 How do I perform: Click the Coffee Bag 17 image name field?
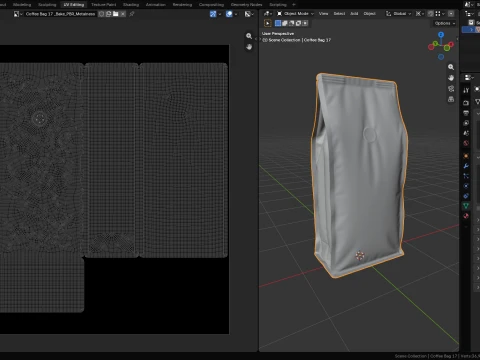[x=60, y=14]
